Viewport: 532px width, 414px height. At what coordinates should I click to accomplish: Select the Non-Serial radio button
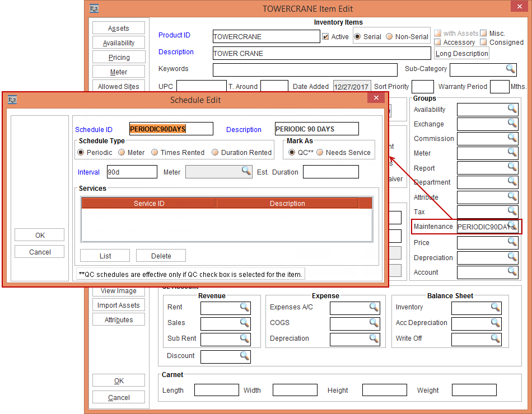[x=389, y=37]
